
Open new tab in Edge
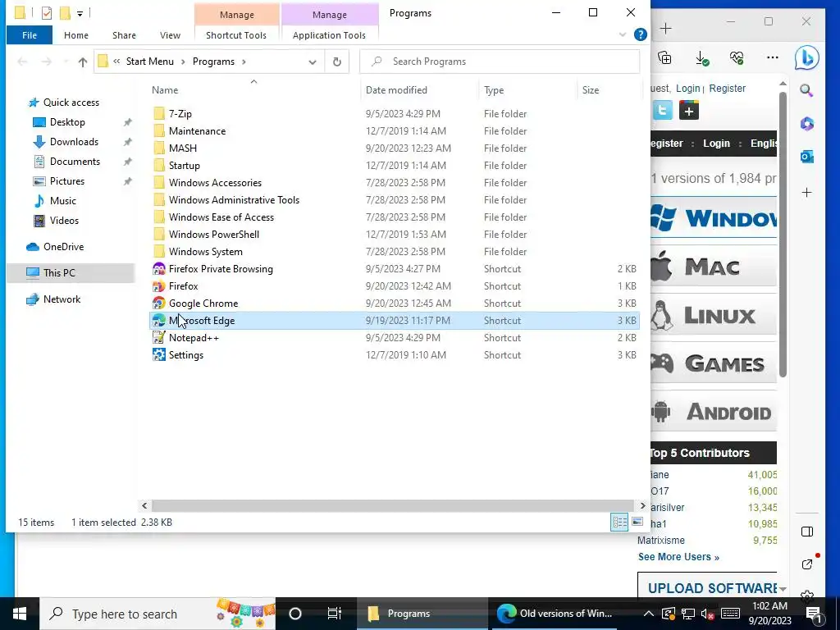665,29
